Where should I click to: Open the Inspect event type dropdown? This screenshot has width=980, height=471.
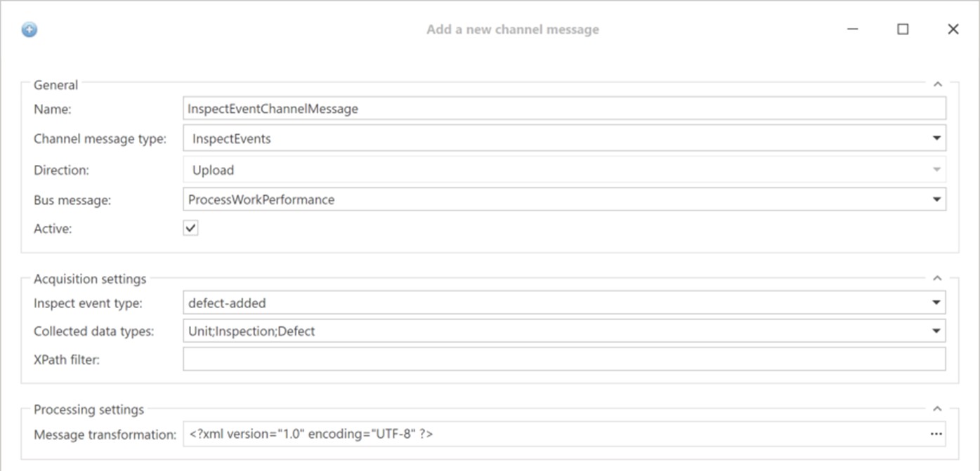coord(936,303)
